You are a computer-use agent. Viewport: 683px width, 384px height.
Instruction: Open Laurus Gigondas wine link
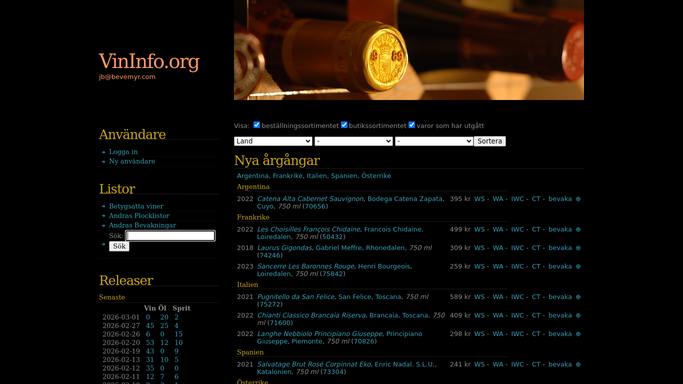284,248
